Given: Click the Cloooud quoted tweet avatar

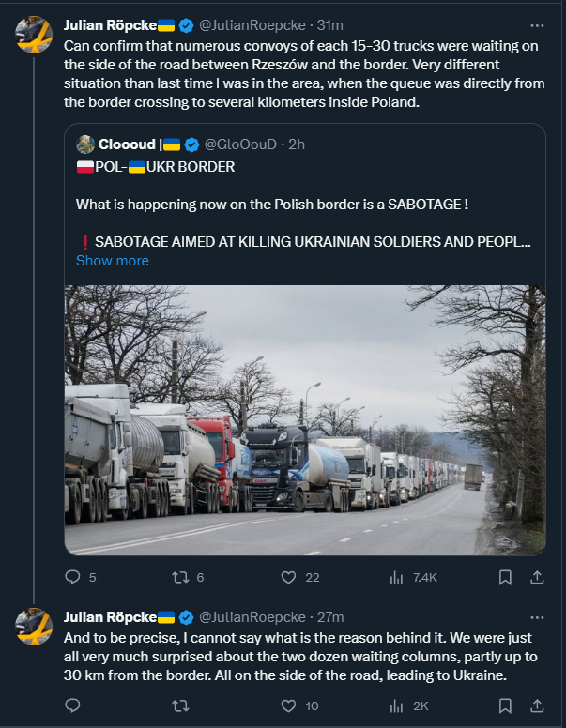Looking at the screenshot, I should (x=85, y=144).
